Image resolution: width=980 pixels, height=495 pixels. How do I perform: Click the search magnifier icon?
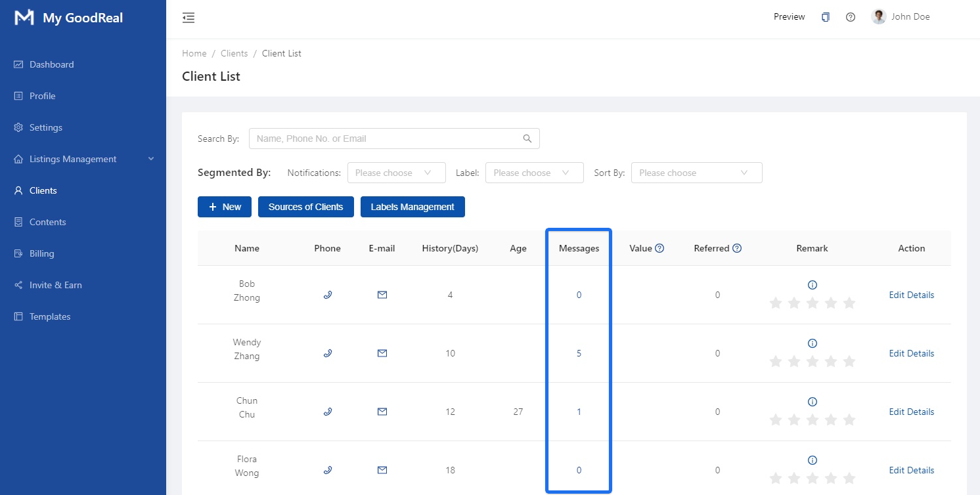point(527,139)
